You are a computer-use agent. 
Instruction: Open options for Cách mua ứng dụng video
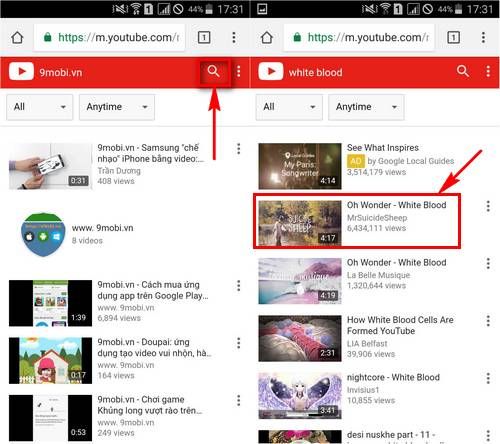click(239, 286)
